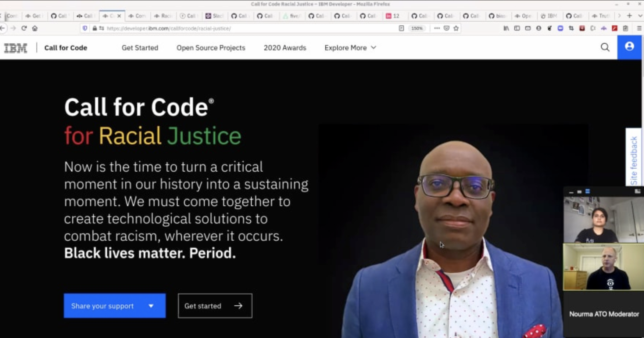The width and height of the screenshot is (644, 338).
Task: Open the Get Started nav item
Action: (140, 48)
